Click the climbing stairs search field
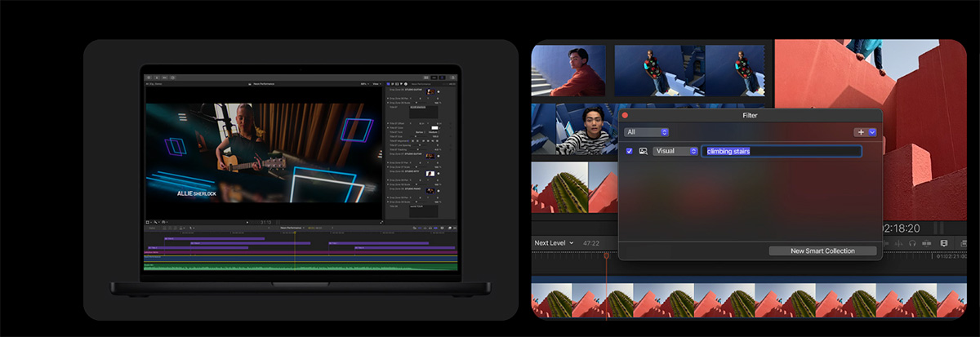 782,151
